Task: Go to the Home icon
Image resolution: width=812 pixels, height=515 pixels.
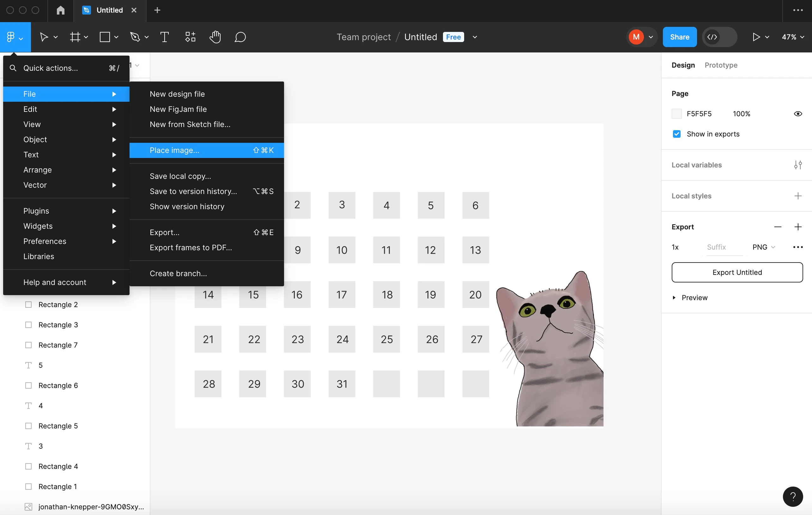Action: coord(60,10)
